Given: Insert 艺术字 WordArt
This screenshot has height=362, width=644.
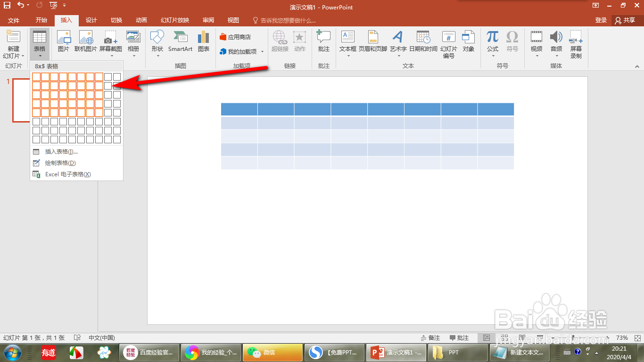Looking at the screenshot, I should pyautogui.click(x=398, y=41).
